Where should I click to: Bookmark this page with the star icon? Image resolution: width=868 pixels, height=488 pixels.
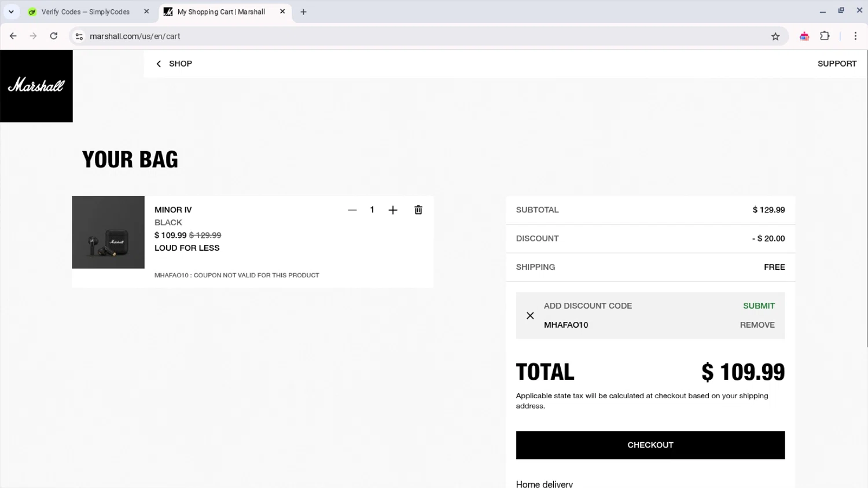coord(775,36)
